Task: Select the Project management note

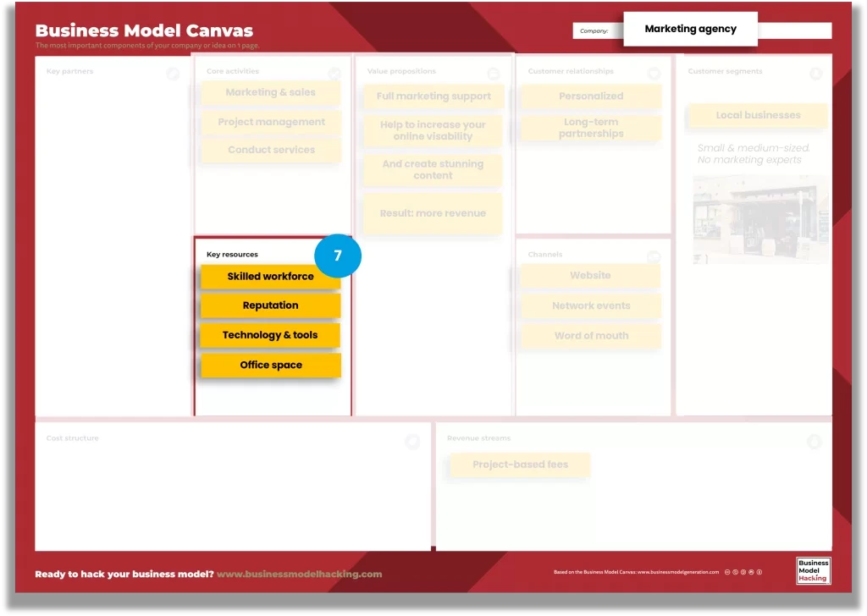Action: pos(270,122)
